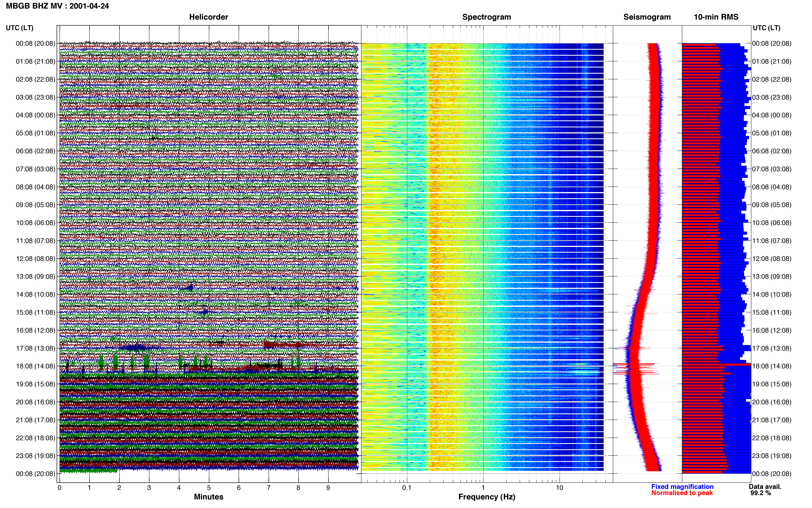This screenshot has height=508, width=812.
Task: Click the Minutes axis label
Action: pos(209,497)
